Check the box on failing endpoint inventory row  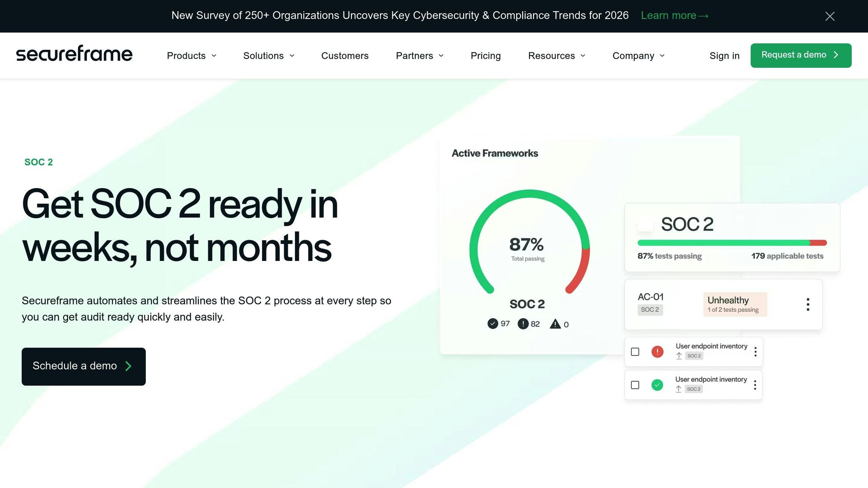(x=635, y=352)
